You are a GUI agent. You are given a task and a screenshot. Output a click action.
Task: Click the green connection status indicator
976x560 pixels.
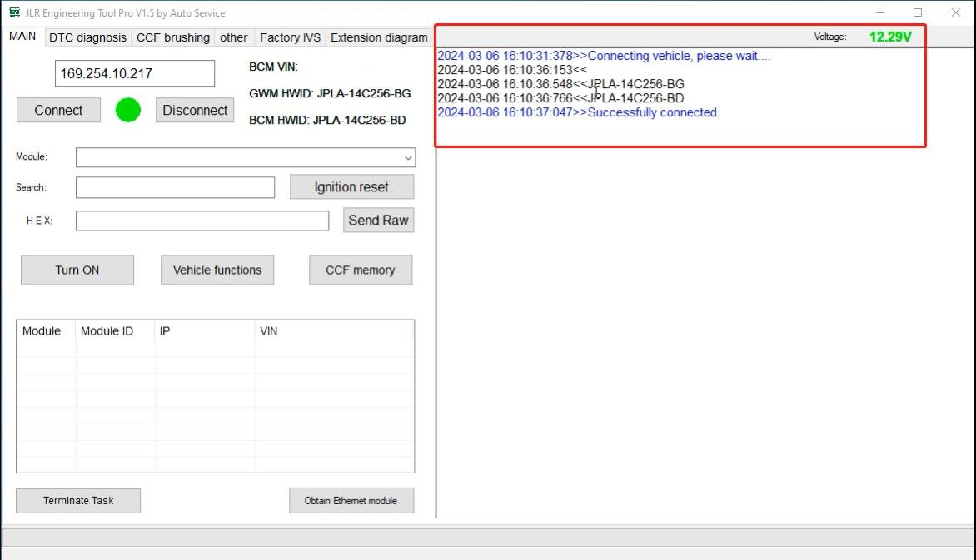click(128, 110)
